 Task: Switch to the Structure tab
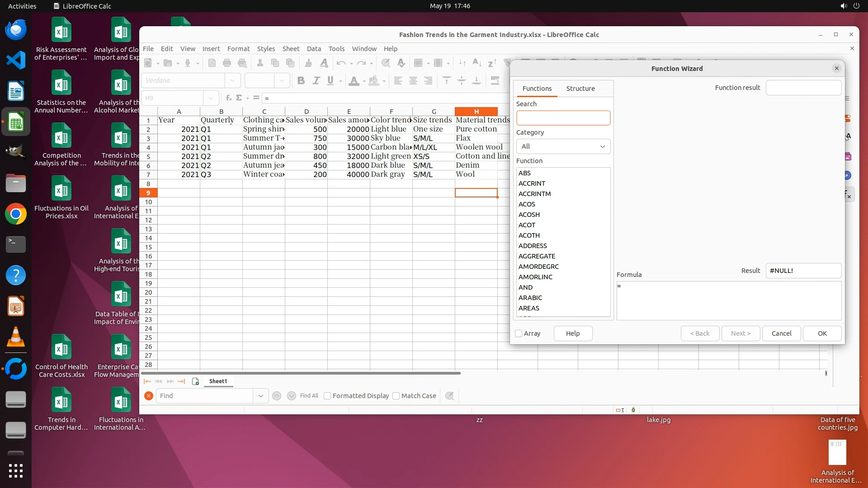tap(580, 89)
